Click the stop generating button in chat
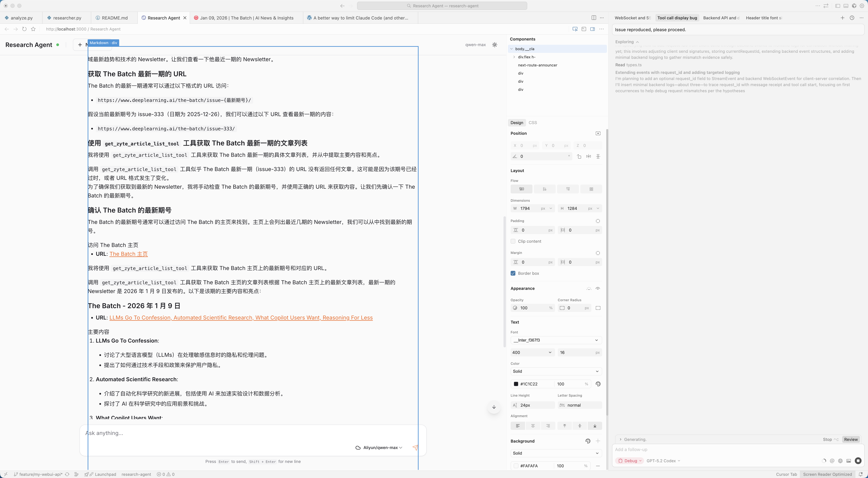Viewport: 868px width, 478px height. click(858, 461)
